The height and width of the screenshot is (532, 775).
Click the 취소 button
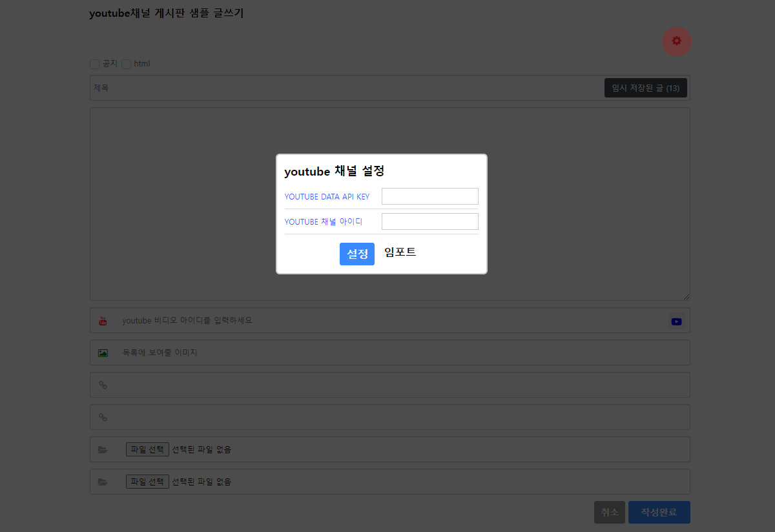coord(610,513)
